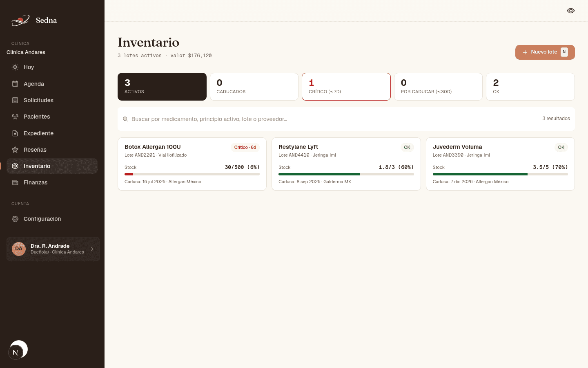588x368 pixels.
Task: Click the Agenda calendar icon
Action: [x=15, y=84]
